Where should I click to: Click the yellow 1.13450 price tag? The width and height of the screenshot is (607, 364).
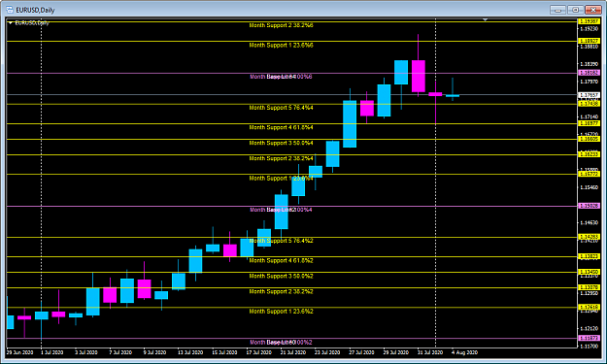[x=589, y=272]
